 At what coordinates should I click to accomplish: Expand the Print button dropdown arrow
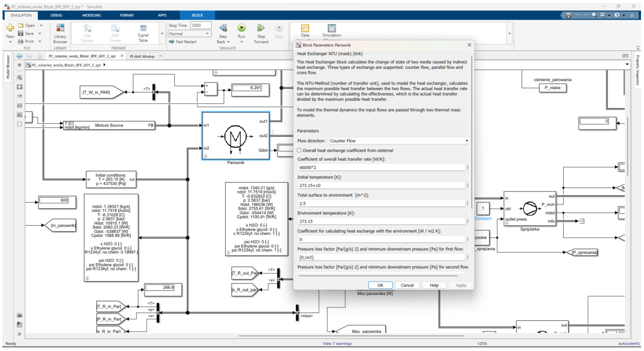[40, 41]
